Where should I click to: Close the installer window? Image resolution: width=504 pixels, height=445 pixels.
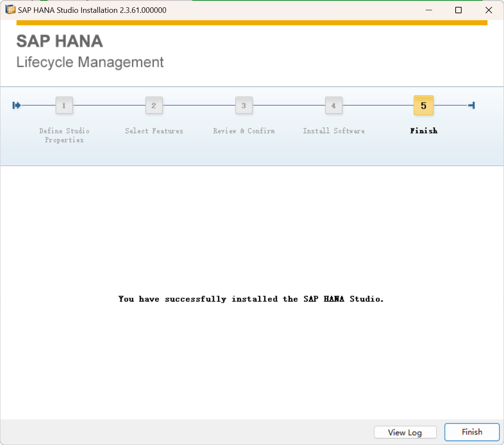(489, 10)
